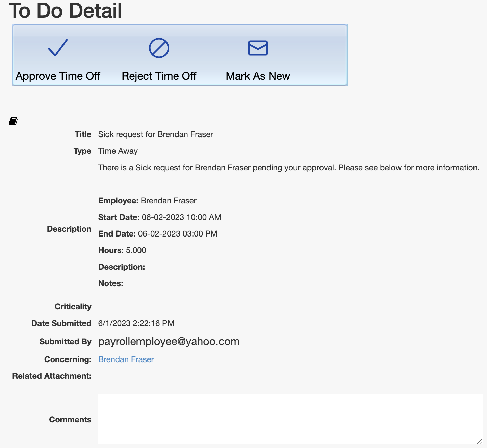Click the Mark As New envelope icon
The height and width of the screenshot is (448, 487).
click(258, 48)
